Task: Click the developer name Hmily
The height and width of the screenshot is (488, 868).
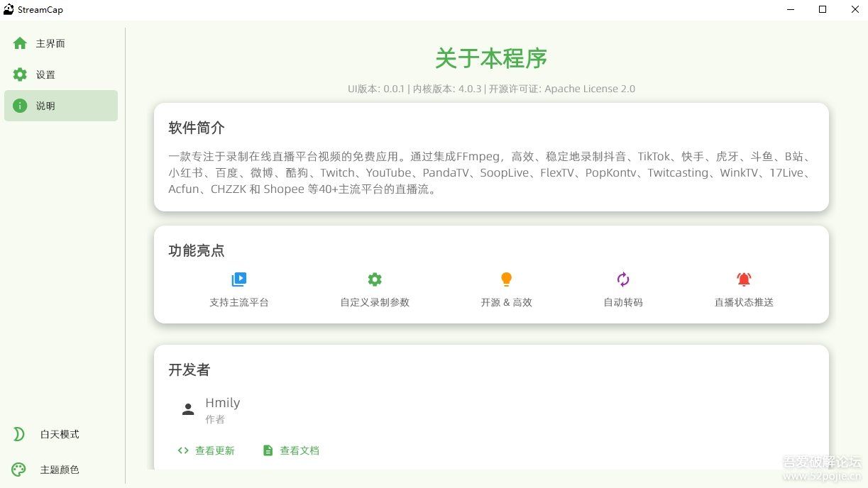Action: (223, 403)
